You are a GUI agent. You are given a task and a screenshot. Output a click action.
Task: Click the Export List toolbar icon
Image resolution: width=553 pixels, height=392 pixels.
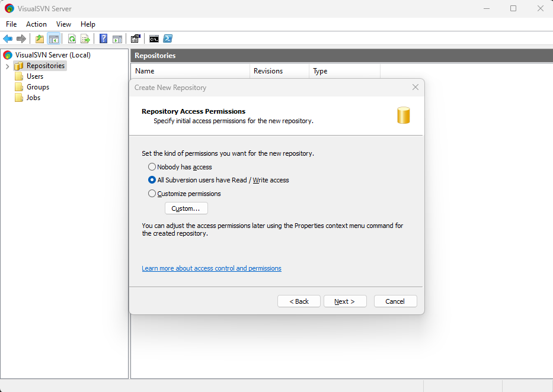tap(85, 39)
